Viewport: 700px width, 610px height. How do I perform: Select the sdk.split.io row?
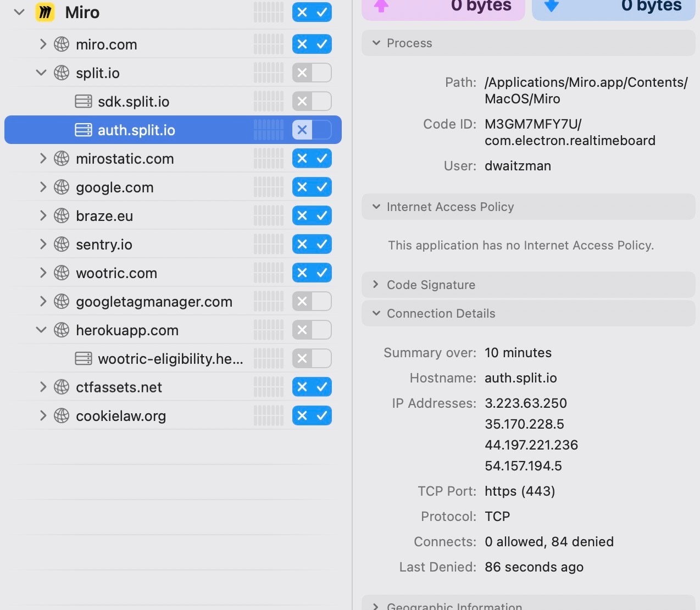173,101
